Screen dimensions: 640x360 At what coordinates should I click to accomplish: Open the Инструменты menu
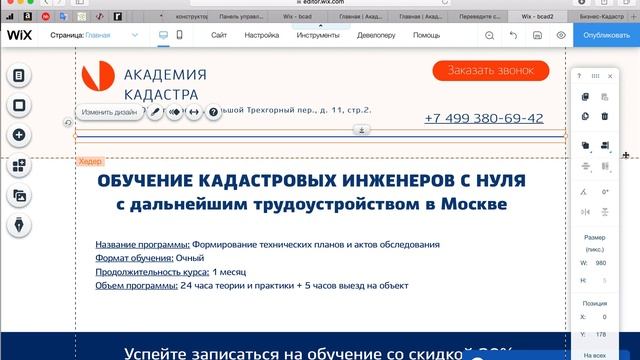[318, 36]
